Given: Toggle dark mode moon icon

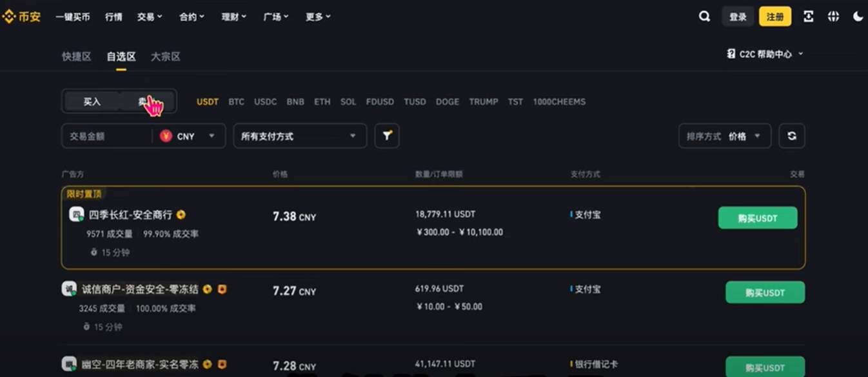Looking at the screenshot, I should (x=858, y=17).
